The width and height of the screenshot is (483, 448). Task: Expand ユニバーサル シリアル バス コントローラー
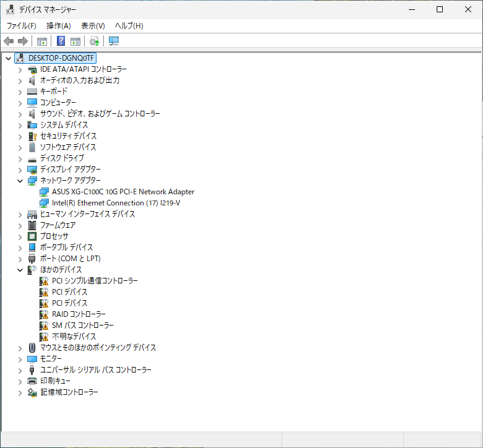tap(20, 371)
